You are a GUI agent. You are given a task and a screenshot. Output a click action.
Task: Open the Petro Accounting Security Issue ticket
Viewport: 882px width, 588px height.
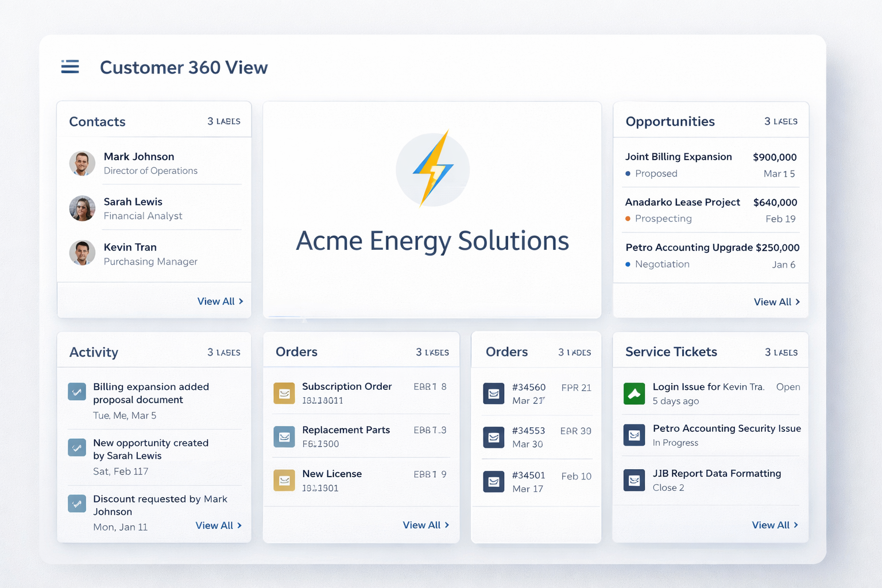(x=726, y=428)
